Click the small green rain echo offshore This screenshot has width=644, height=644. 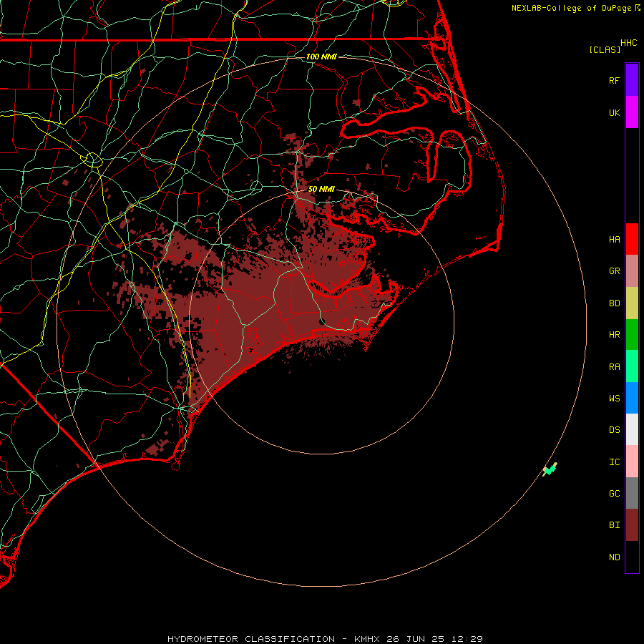tap(550, 469)
